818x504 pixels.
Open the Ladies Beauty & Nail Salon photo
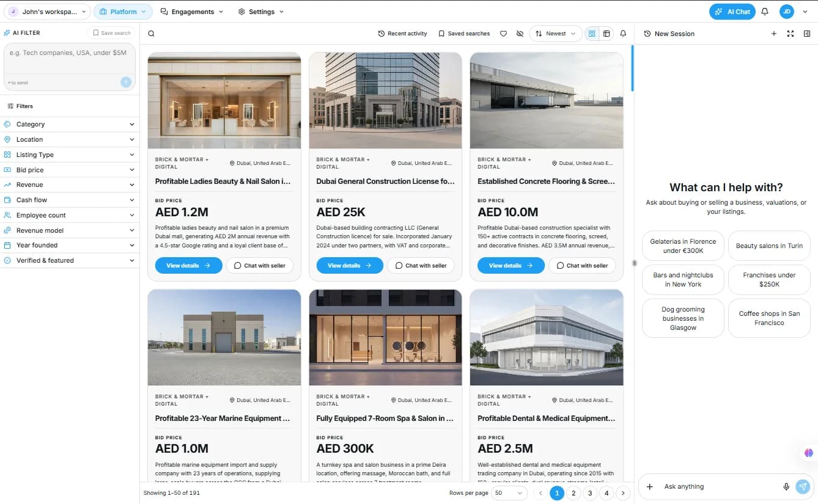pyautogui.click(x=224, y=100)
